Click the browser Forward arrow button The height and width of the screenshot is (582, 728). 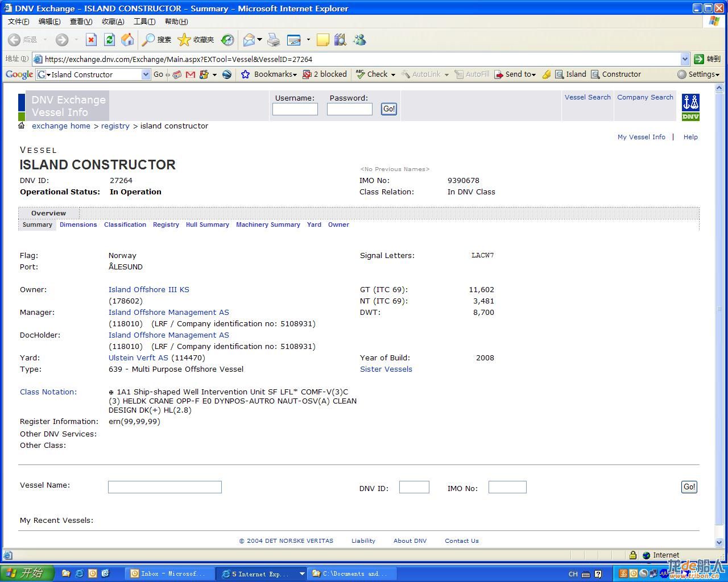click(62, 40)
